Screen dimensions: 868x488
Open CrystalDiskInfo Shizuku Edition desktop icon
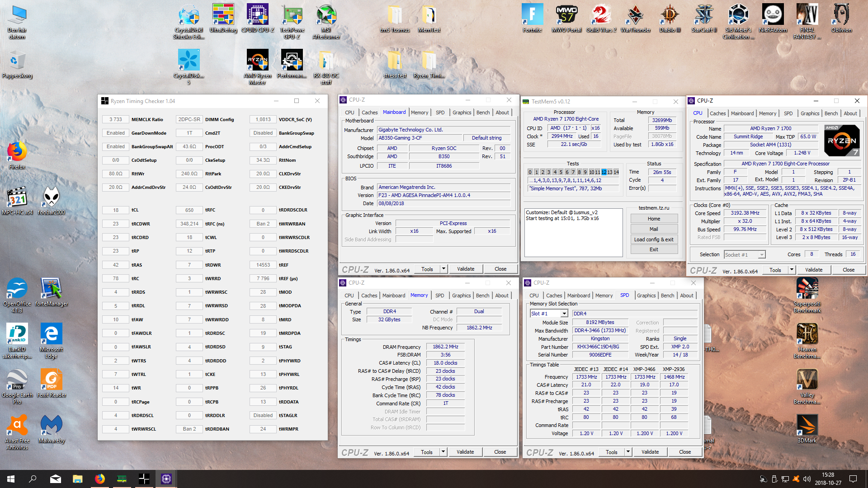tap(189, 21)
